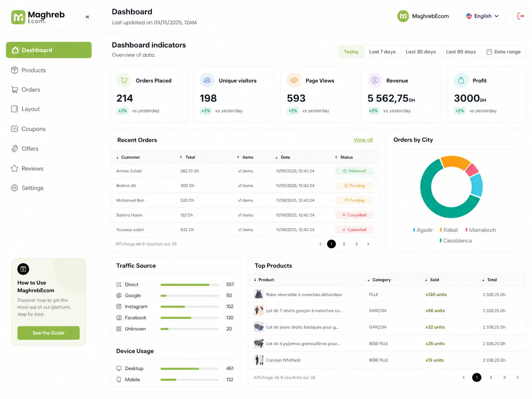Screen dimensions: 532x399
Task: Click the Orders cart icon in the sidebar
Action: 14,90
